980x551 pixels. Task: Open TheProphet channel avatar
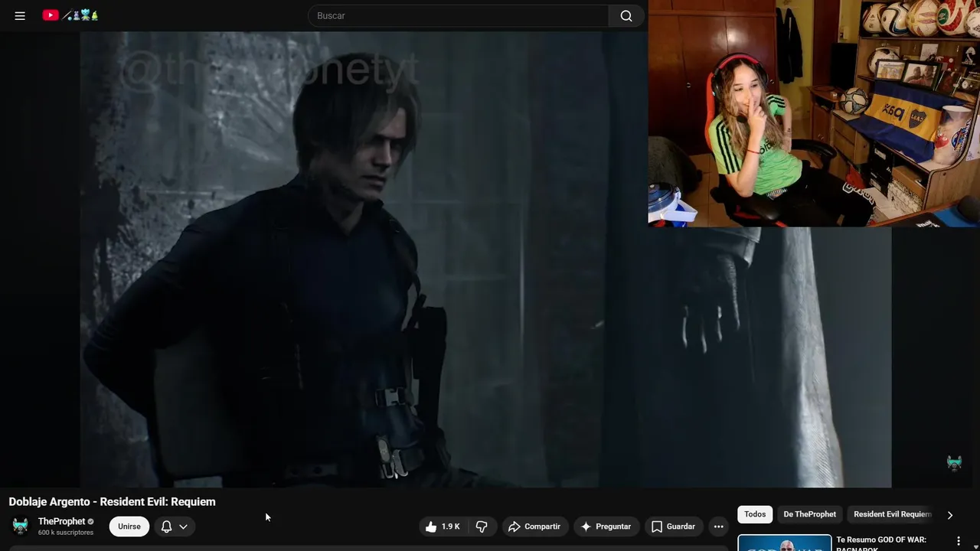pos(21,527)
